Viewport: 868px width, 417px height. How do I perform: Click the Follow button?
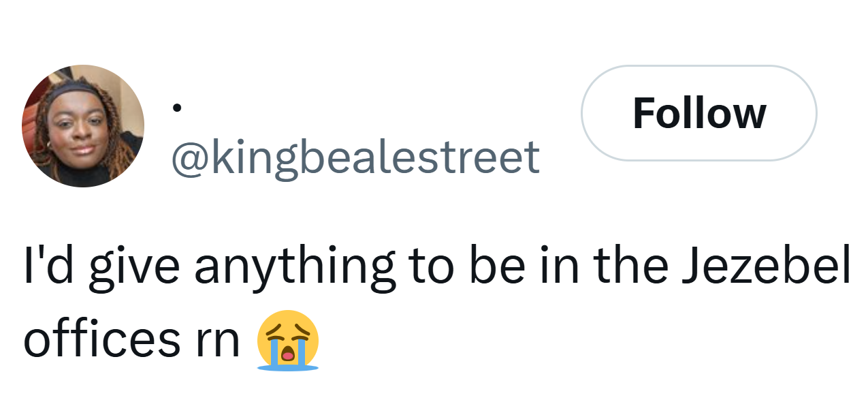tap(698, 113)
